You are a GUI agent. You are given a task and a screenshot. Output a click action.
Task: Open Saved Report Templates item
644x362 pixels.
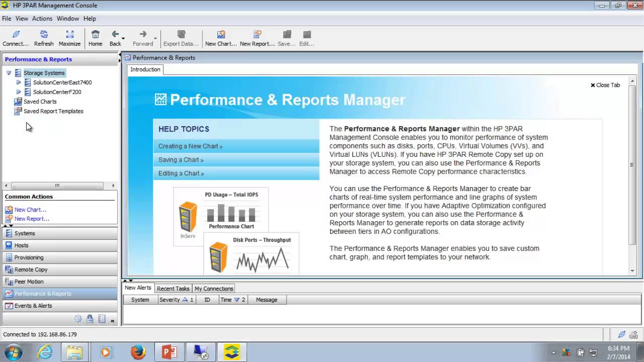(x=53, y=111)
